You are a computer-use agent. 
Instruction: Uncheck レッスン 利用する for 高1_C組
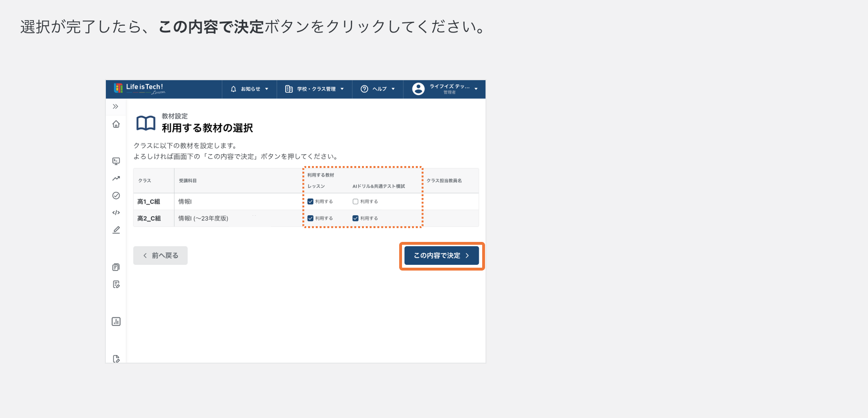[310, 201]
